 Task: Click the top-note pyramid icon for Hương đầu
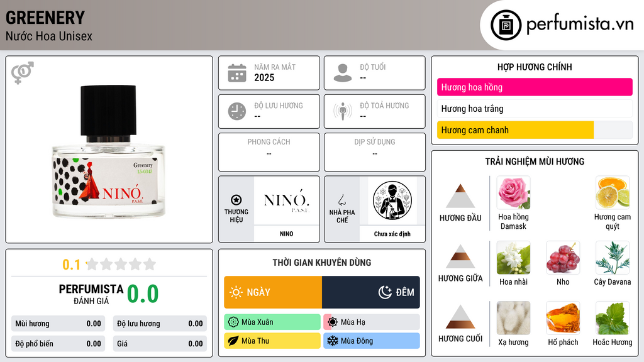click(460, 196)
